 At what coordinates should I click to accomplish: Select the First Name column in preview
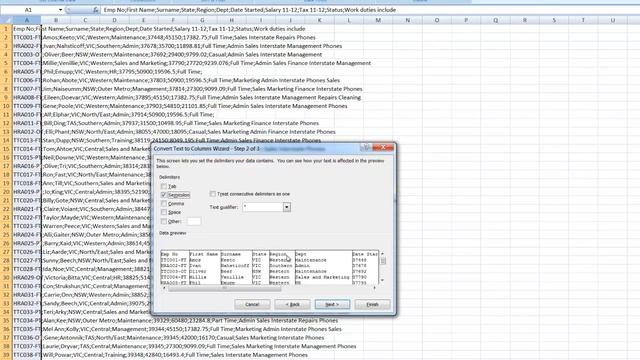[204, 267]
